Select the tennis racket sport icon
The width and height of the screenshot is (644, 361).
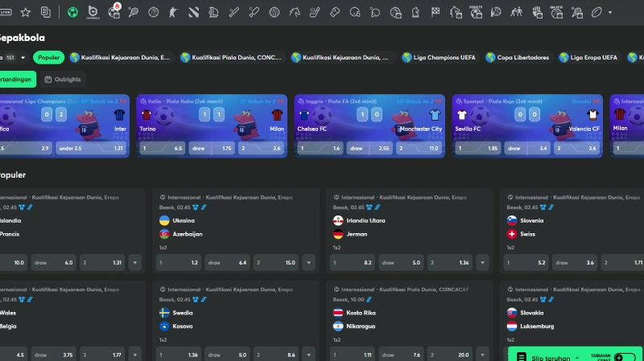133,12
